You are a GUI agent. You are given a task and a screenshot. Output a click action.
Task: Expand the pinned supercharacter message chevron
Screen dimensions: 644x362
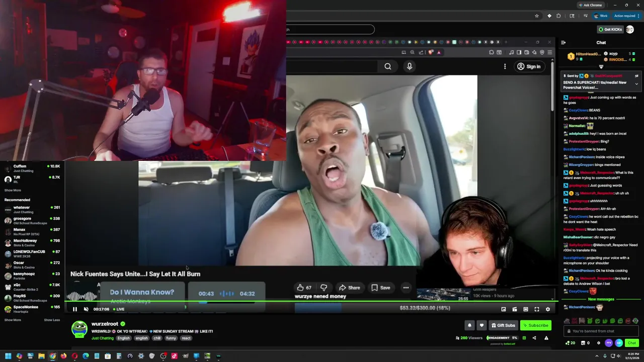[636, 84]
